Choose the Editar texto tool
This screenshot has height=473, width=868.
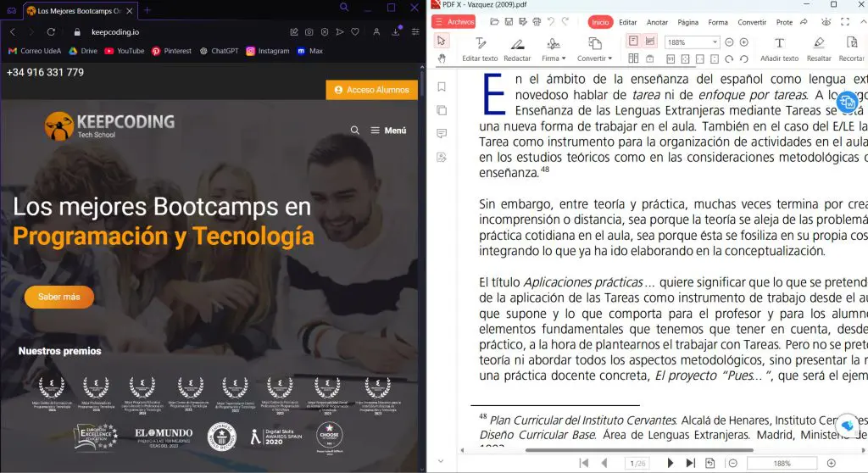tap(480, 49)
